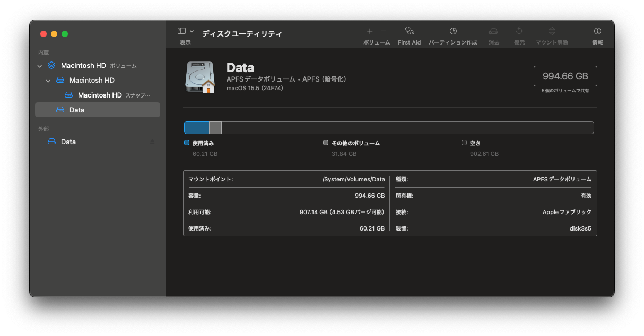Open the view options chevron next to 表示
644x336 pixels.
(192, 31)
